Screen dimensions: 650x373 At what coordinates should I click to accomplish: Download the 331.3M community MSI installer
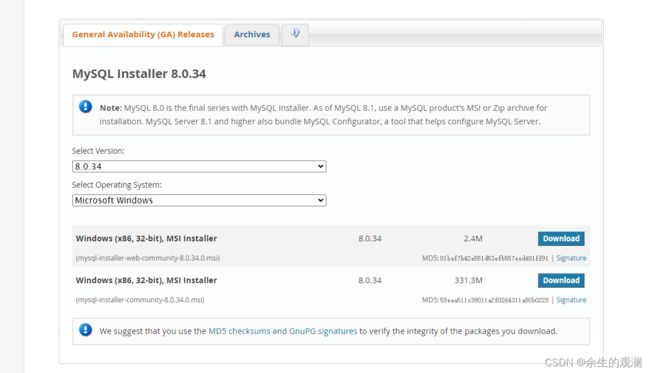click(561, 281)
